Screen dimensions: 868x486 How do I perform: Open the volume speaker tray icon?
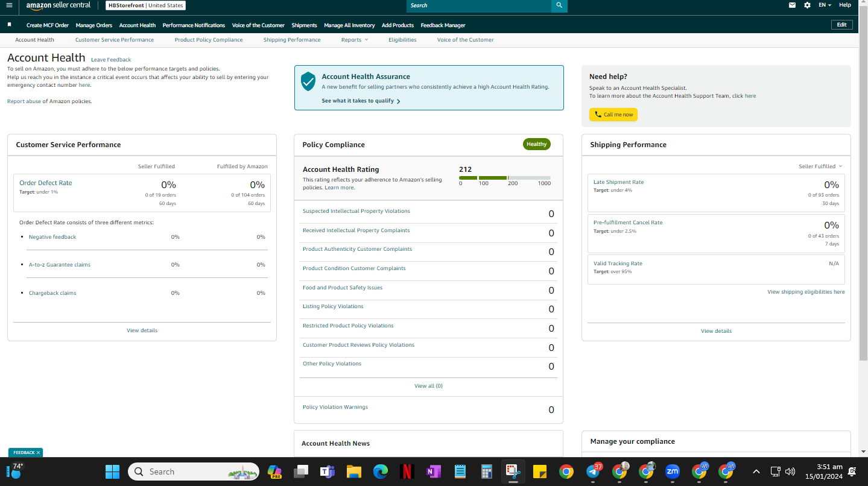point(790,472)
